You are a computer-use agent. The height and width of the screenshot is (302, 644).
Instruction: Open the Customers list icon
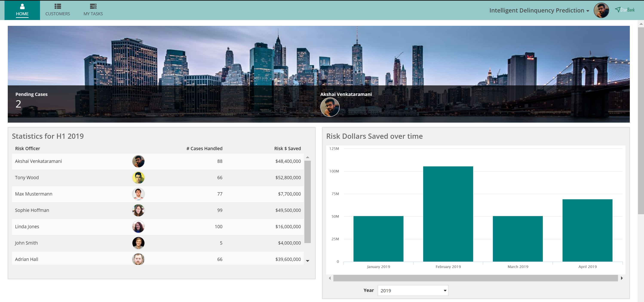point(58,6)
